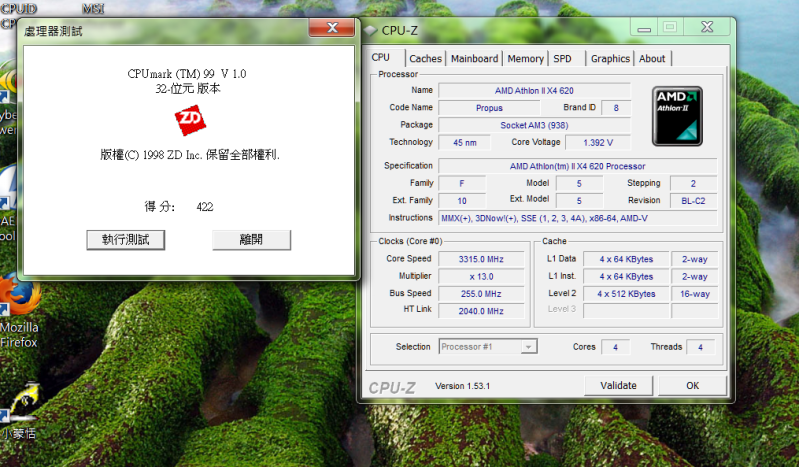Switch to the Caches tab
This screenshot has width=799, height=467.
click(x=425, y=59)
